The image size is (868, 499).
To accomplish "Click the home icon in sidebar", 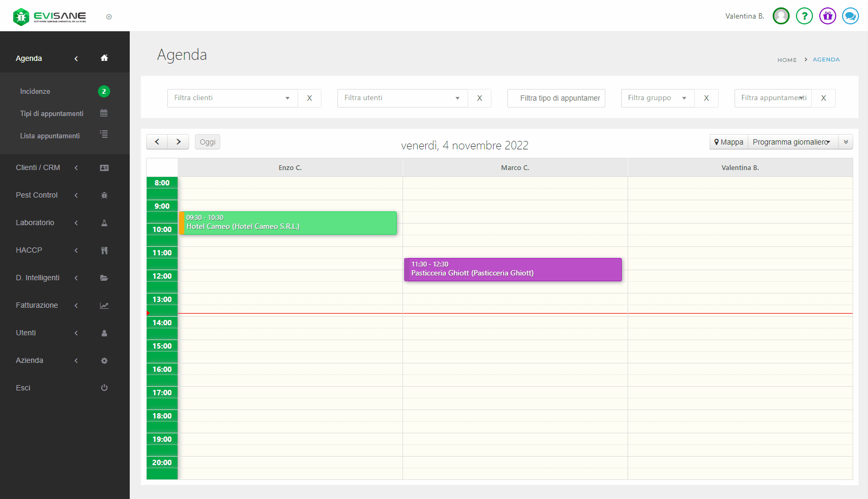I will point(104,58).
